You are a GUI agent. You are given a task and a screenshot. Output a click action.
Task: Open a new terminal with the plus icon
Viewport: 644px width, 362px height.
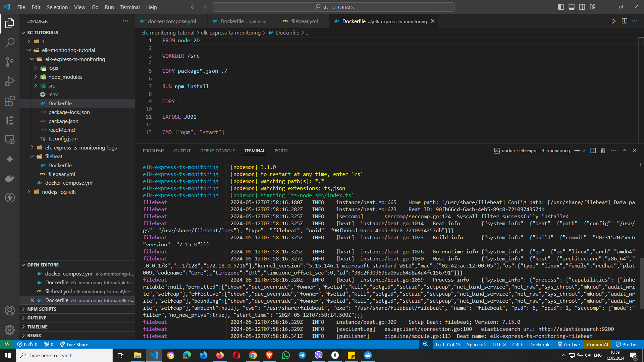(x=577, y=150)
